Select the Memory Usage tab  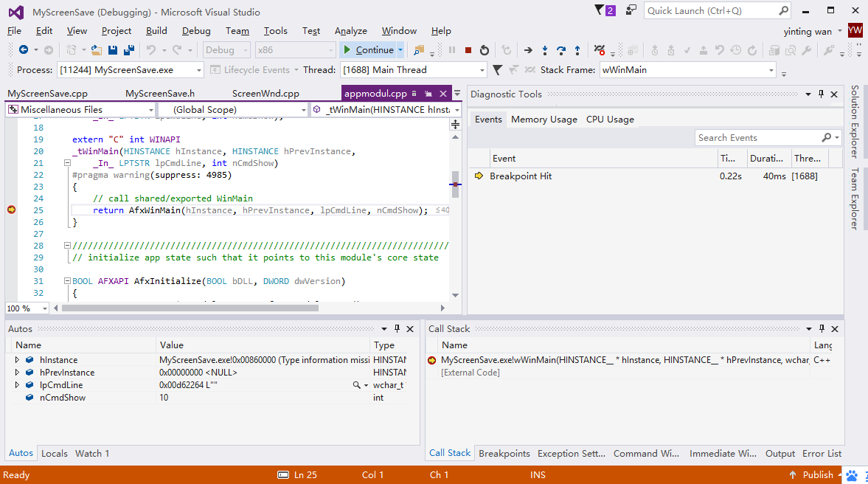tap(544, 120)
